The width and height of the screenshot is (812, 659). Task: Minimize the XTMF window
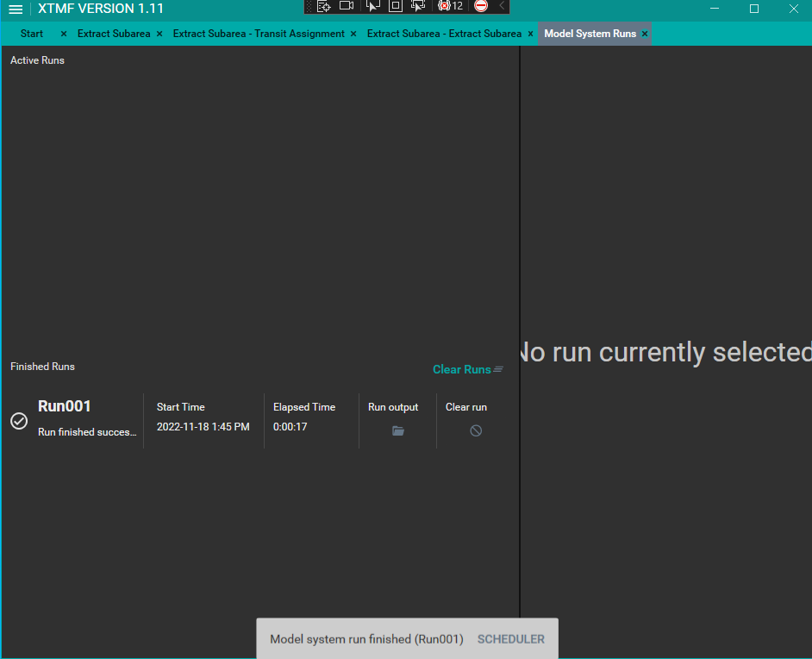(715, 9)
